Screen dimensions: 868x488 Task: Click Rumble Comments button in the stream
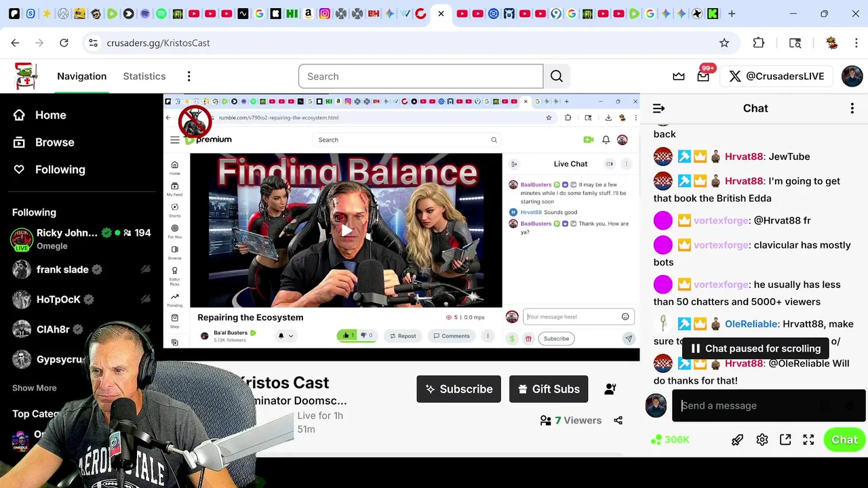coord(450,335)
